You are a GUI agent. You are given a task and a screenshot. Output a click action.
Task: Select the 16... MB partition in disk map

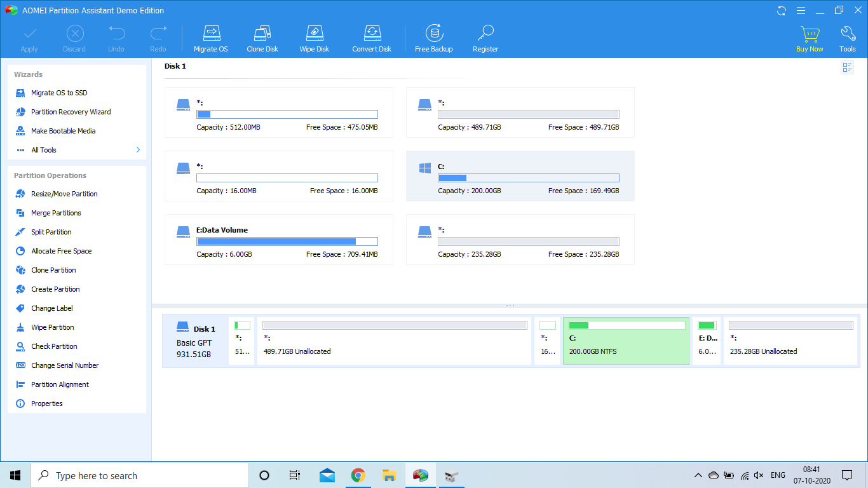click(547, 341)
